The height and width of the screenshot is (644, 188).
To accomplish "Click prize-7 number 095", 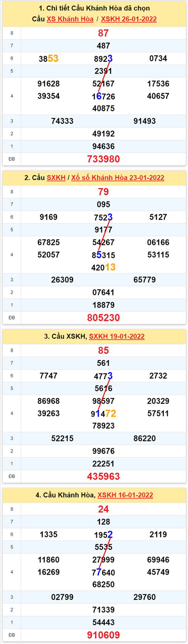I will point(103,205).
